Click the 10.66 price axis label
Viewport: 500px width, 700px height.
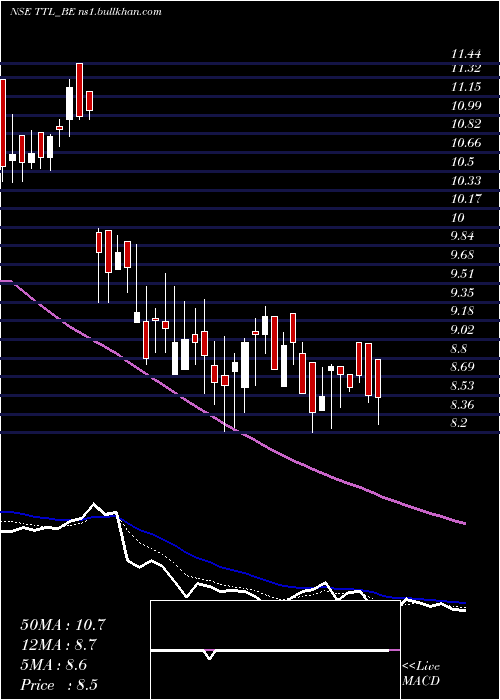466,143
